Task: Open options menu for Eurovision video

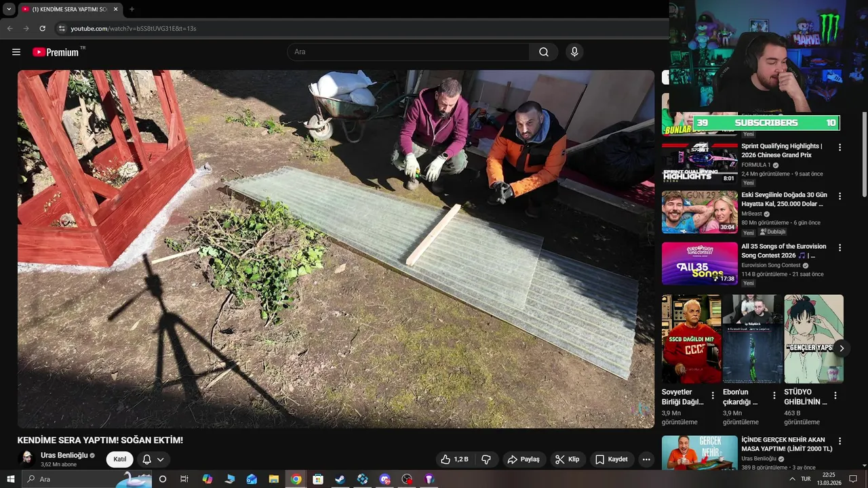Action: [840, 247]
